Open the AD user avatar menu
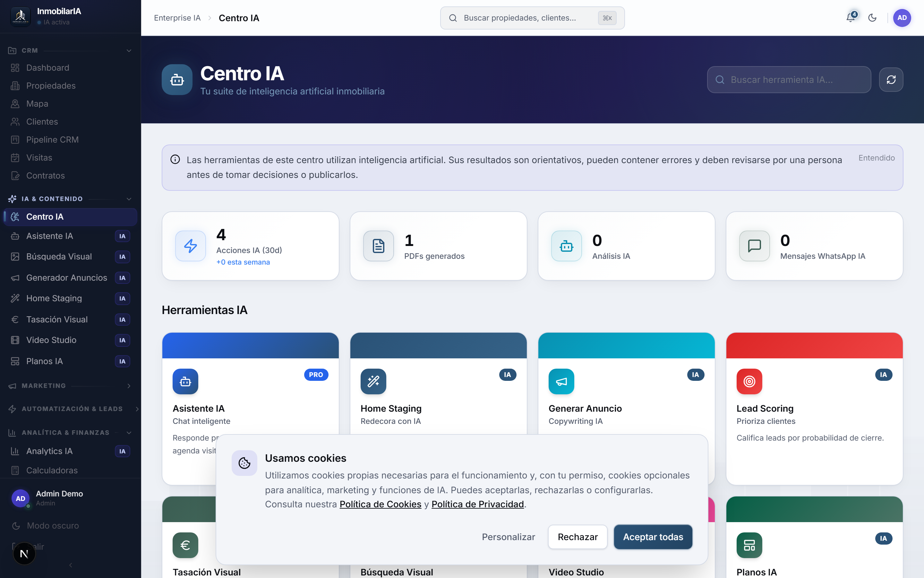This screenshot has width=924, height=578. (x=902, y=18)
